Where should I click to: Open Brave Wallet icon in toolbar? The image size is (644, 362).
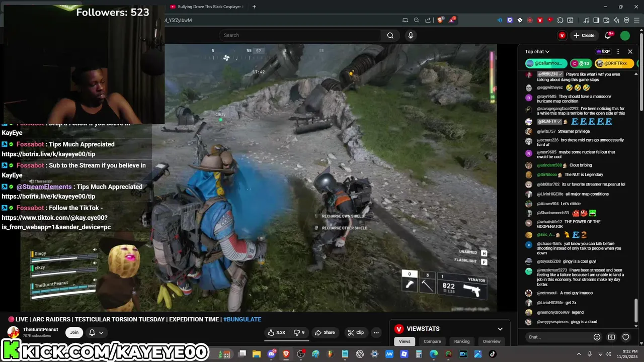[x=606, y=20]
